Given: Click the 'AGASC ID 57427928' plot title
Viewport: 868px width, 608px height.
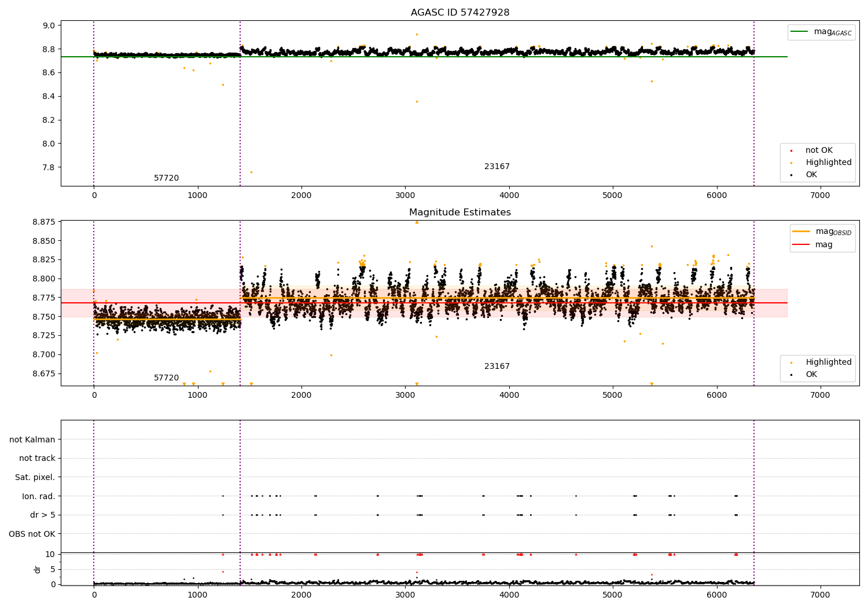Looking at the screenshot, I should pos(460,13).
